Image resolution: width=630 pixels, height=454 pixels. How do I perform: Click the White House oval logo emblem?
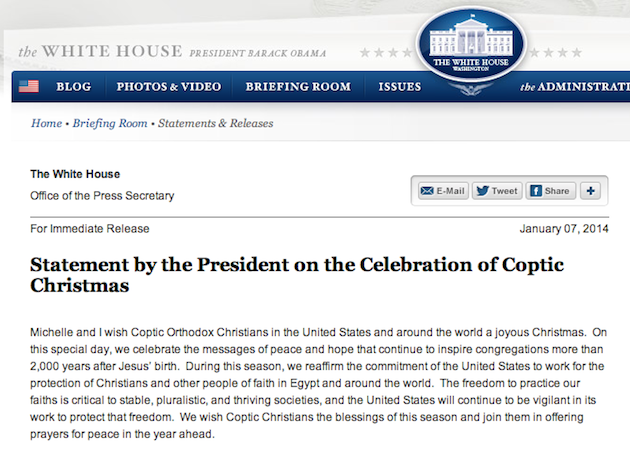471,44
